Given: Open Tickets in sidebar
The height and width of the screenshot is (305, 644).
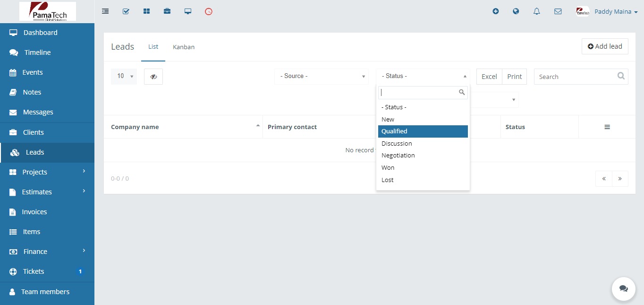Looking at the screenshot, I should pyautogui.click(x=47, y=271).
